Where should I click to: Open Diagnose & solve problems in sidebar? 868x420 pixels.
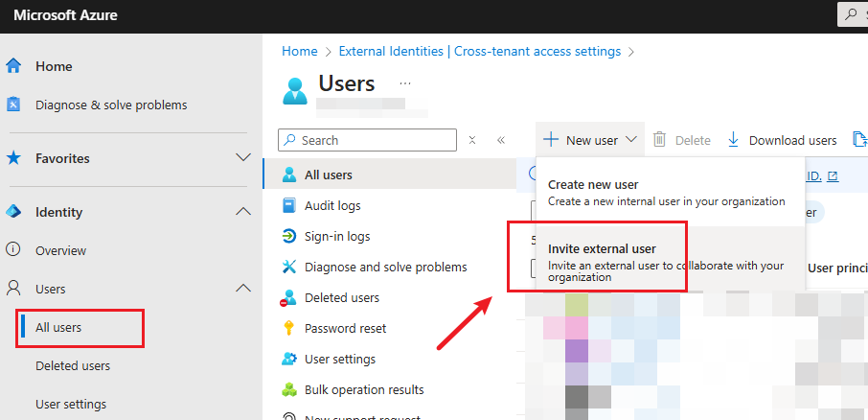[111, 105]
